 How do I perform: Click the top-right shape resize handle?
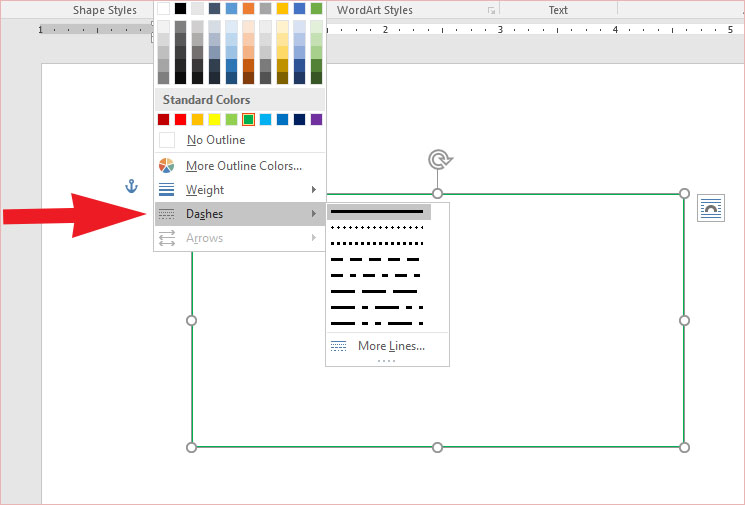click(x=684, y=193)
